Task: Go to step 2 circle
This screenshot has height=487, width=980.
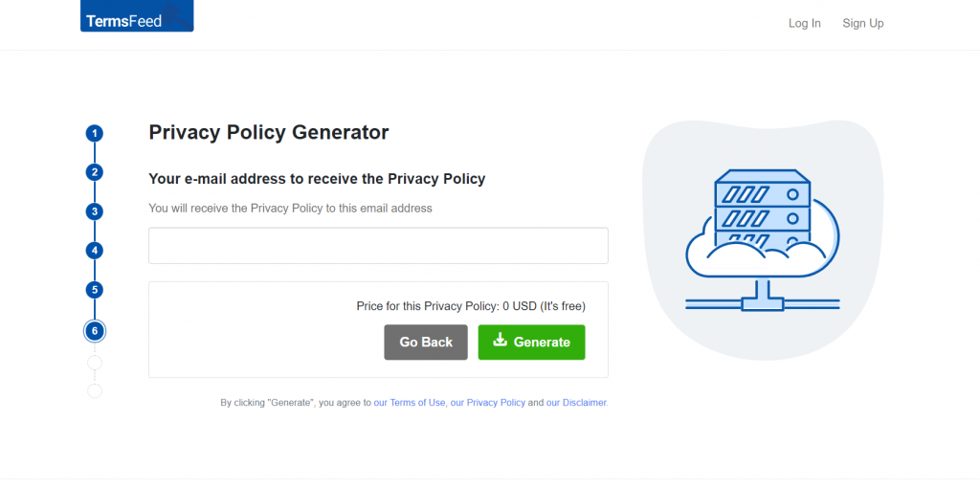Action: click(x=95, y=172)
